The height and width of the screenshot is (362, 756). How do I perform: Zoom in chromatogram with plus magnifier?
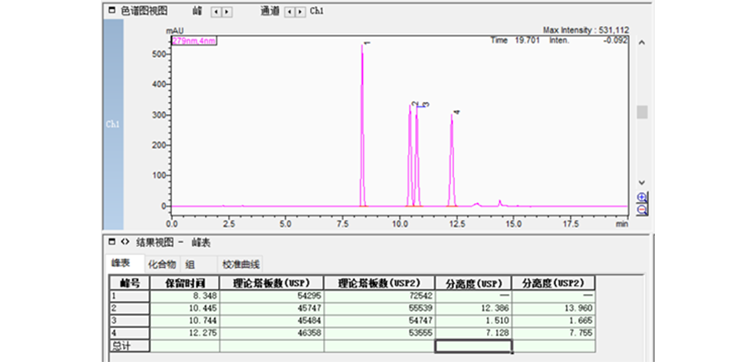pos(642,197)
